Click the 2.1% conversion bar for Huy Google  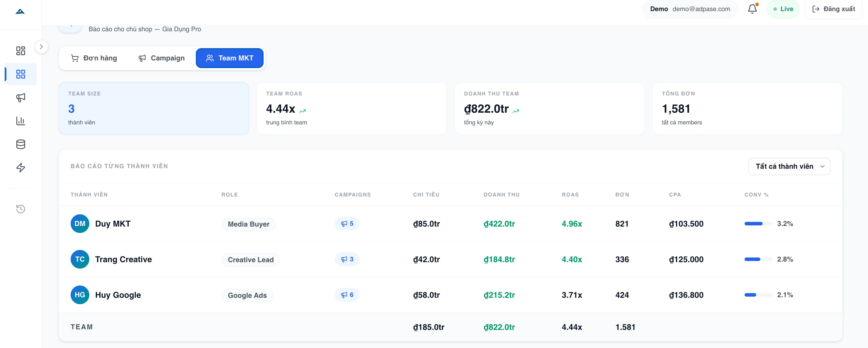(x=758, y=295)
